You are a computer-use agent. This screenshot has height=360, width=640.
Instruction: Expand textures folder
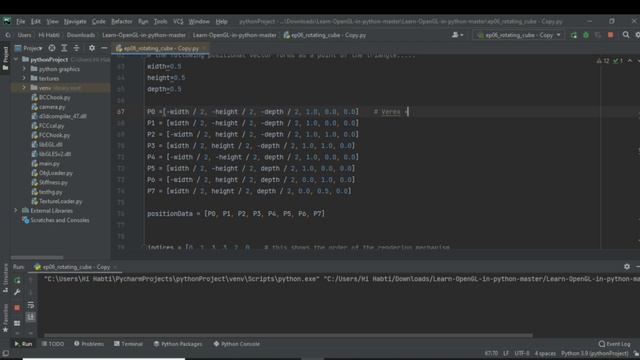pyautogui.click(x=24, y=78)
